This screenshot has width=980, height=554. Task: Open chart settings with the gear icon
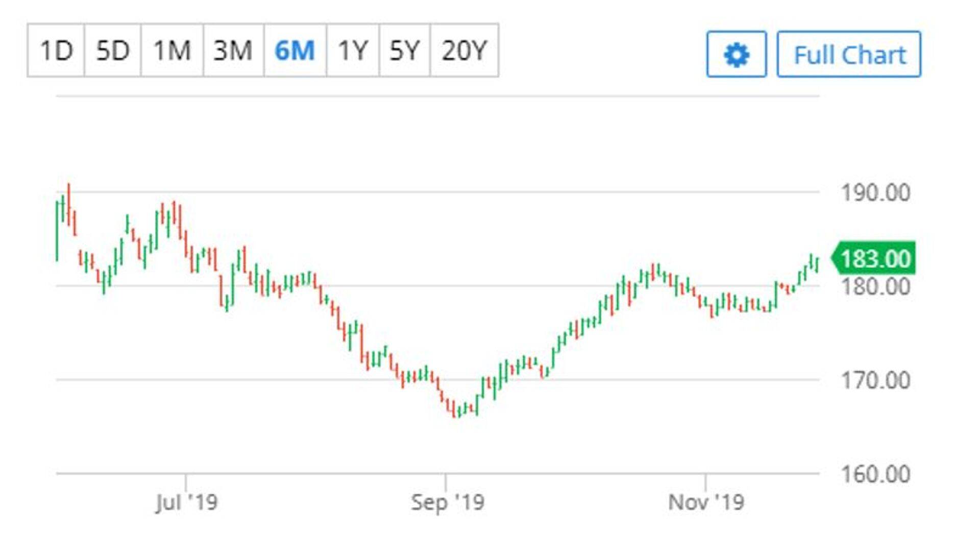736,55
